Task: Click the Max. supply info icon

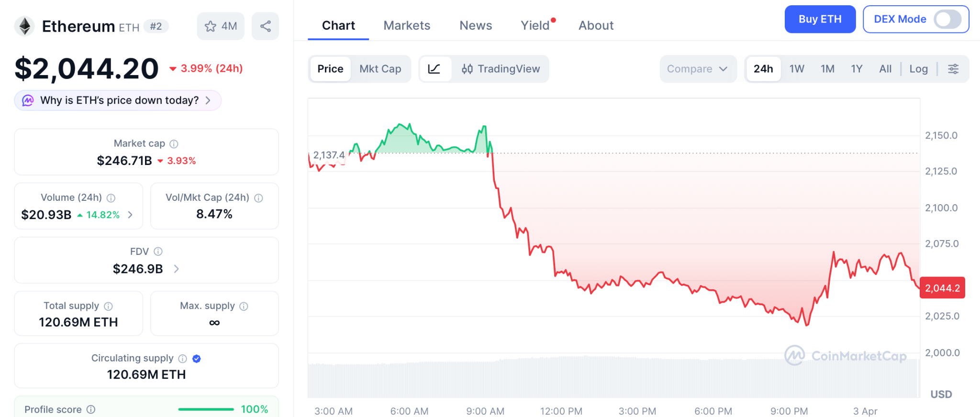Action: click(244, 306)
